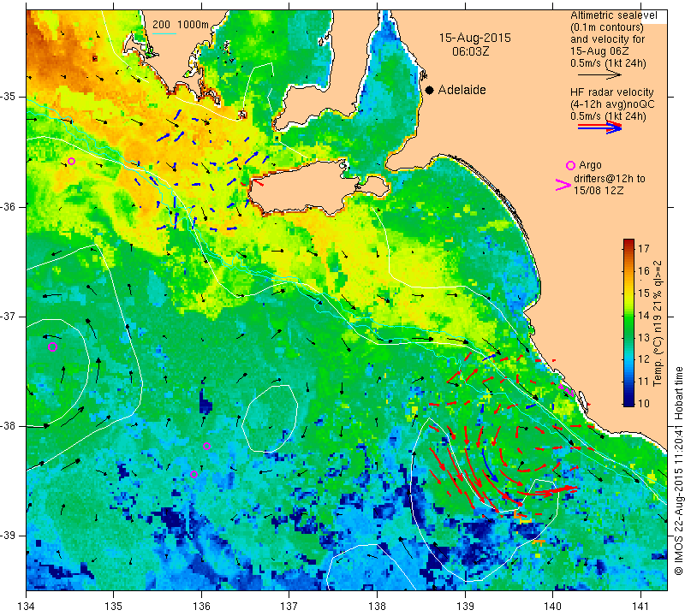Image resolution: width=685 pixels, height=616 pixels.
Task: Click the latitude axis label -35
Action: (9, 97)
